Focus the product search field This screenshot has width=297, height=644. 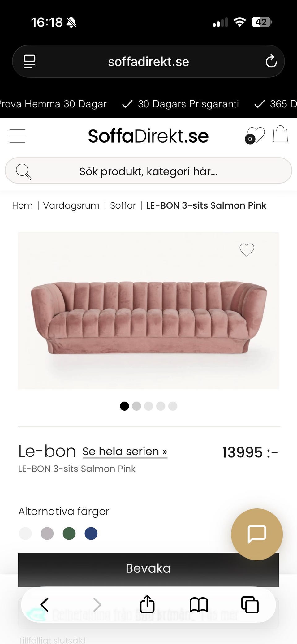tap(148, 171)
